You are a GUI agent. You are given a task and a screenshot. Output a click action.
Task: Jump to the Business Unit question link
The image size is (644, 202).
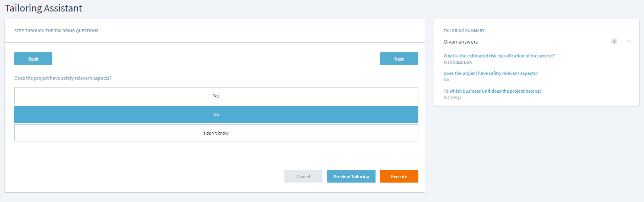pyautogui.click(x=492, y=91)
